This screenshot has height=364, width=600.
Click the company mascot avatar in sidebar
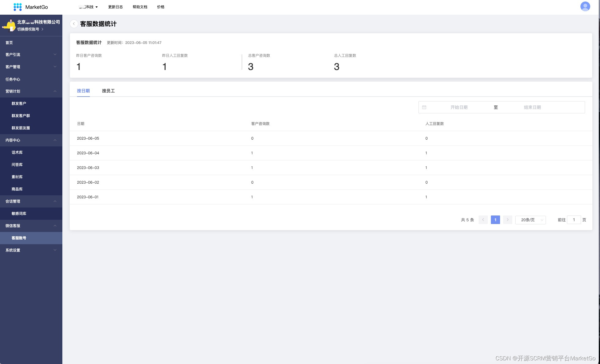[x=9, y=26]
